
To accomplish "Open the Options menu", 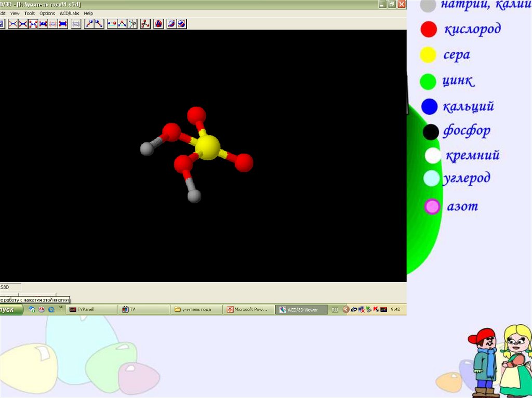I will point(47,13).
